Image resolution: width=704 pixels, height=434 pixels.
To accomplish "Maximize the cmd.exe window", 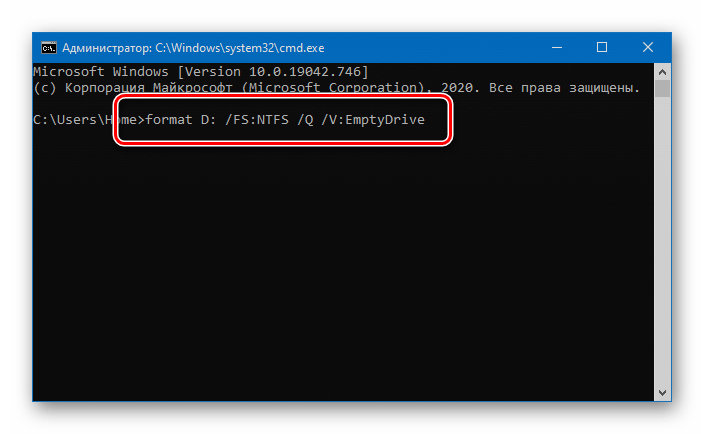I will (x=602, y=47).
